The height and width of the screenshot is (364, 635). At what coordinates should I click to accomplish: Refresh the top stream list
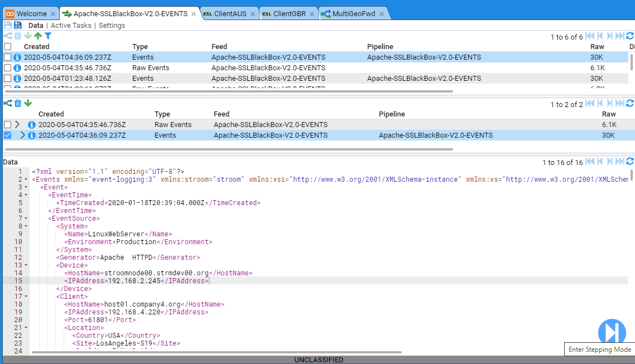tap(630, 36)
